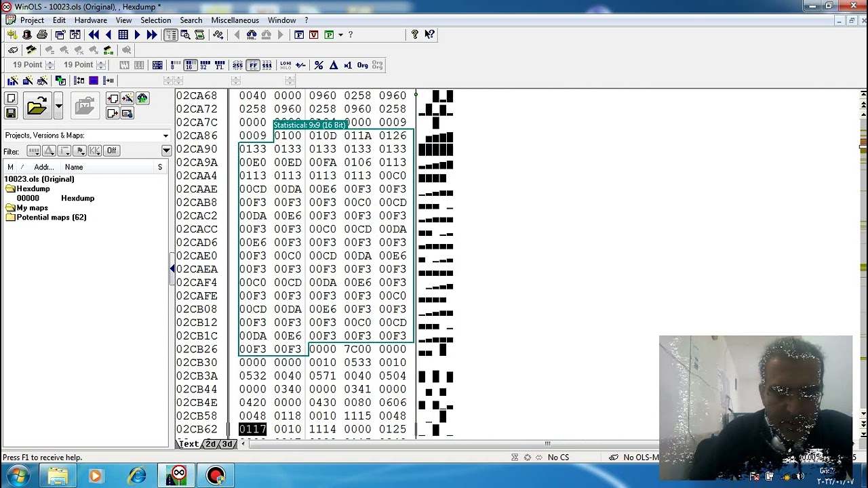Open the Selection menu

[155, 20]
